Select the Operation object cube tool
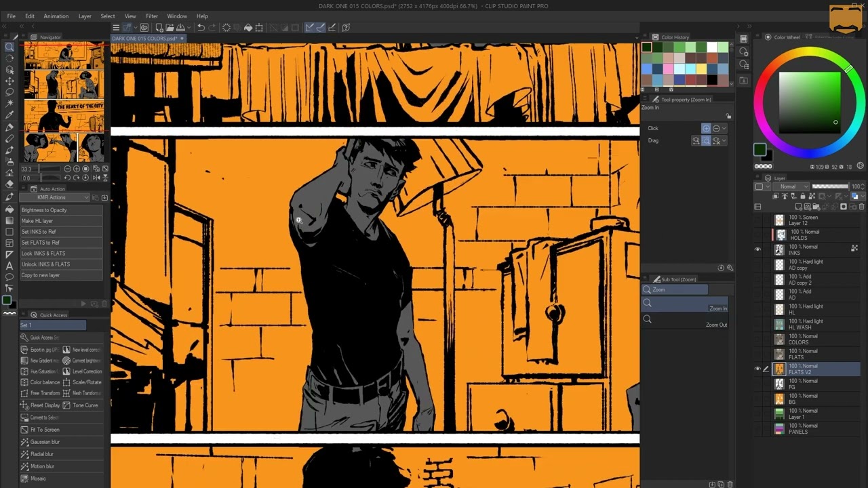This screenshot has height=488, width=868. pyautogui.click(x=9, y=70)
